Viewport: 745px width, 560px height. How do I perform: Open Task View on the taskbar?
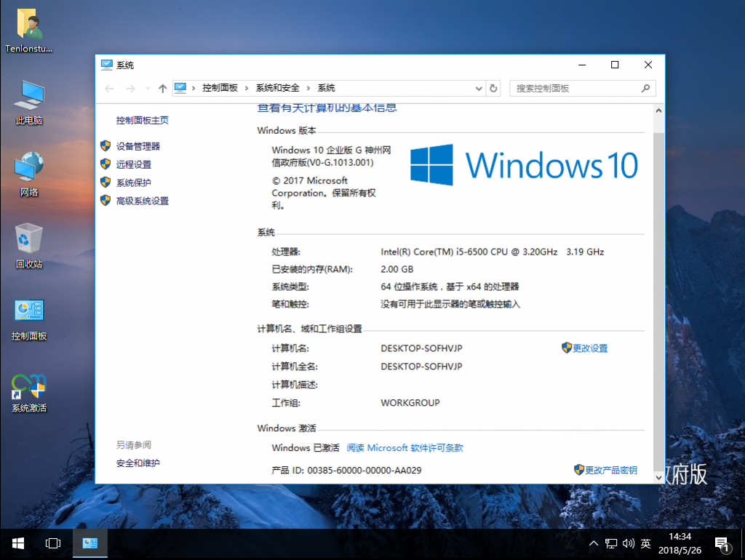pos(52,543)
